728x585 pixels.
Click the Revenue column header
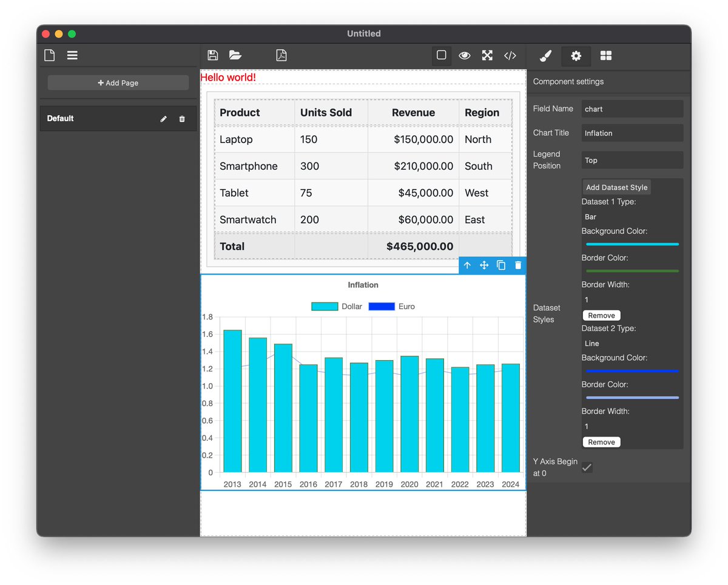point(413,113)
